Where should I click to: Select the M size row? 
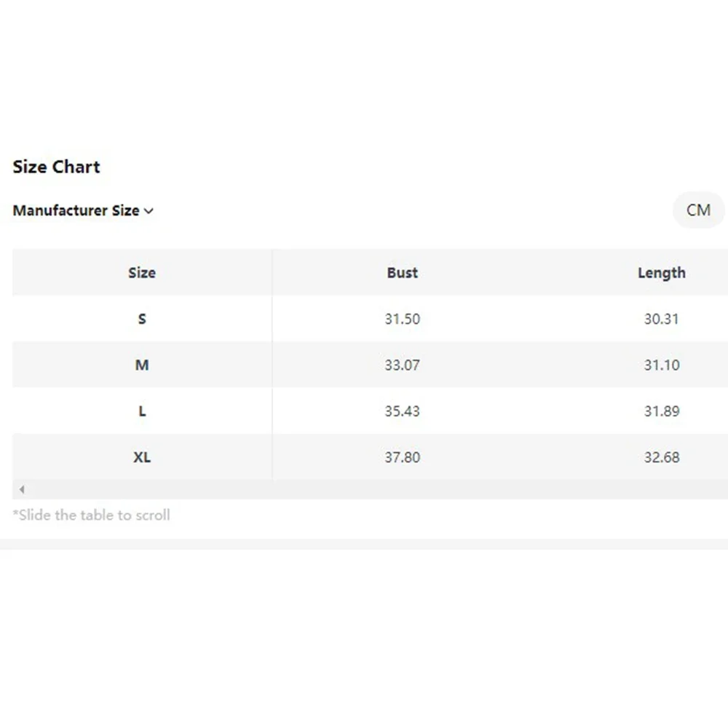tap(142, 365)
